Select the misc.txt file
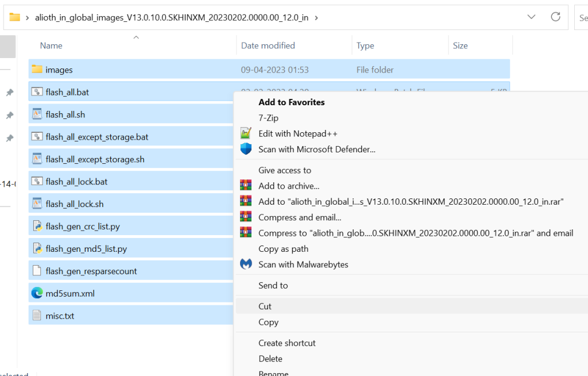 point(60,316)
